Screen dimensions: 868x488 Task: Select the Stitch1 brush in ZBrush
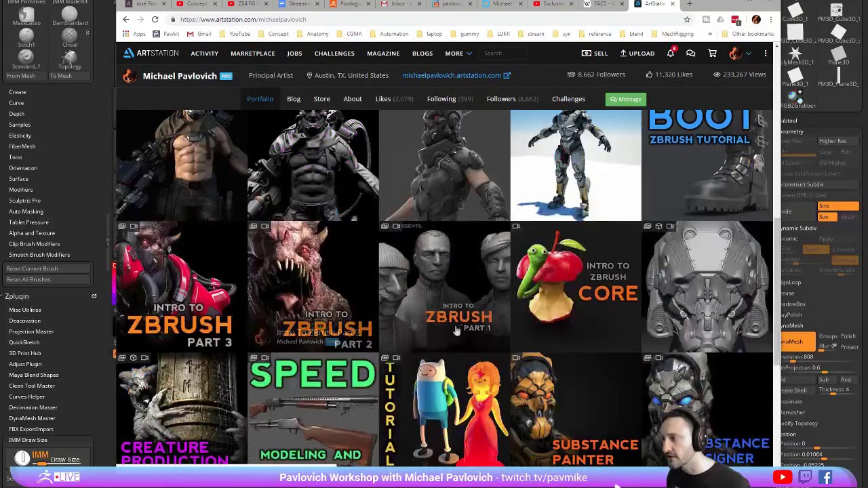[26, 37]
